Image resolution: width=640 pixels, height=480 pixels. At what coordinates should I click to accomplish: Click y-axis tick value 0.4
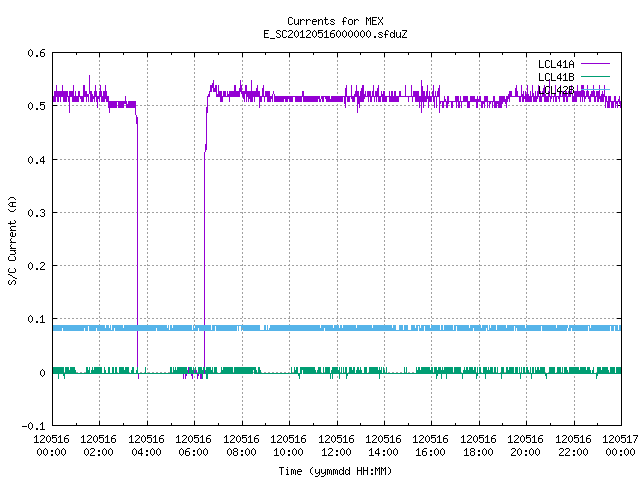click(x=36, y=160)
